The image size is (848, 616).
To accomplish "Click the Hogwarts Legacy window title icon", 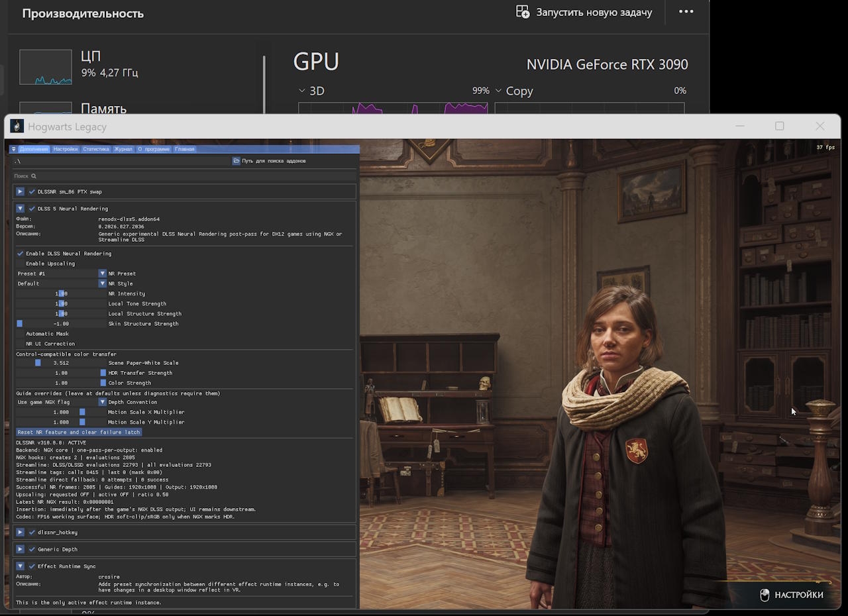I will 17,127.
